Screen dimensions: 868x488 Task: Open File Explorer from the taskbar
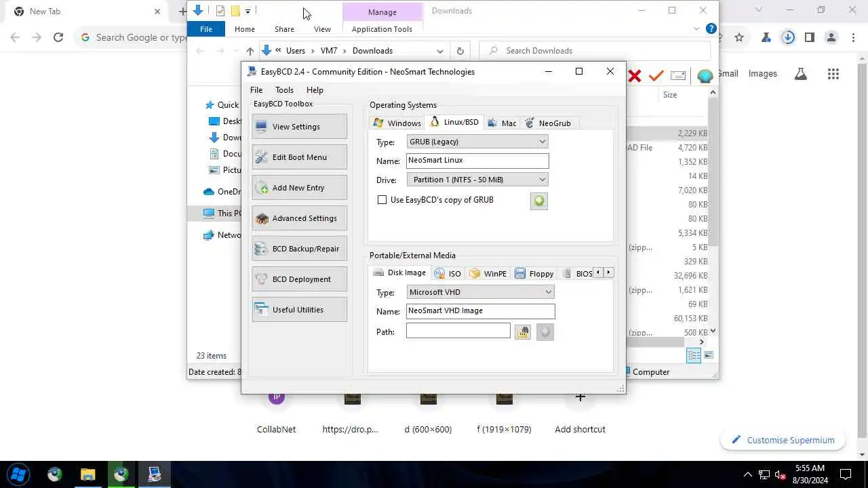(x=87, y=474)
